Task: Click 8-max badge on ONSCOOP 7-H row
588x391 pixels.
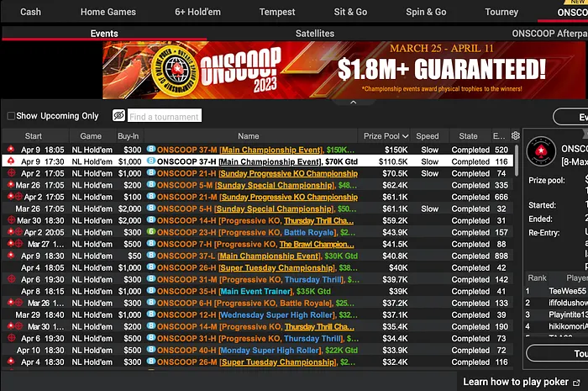Action: (150, 244)
